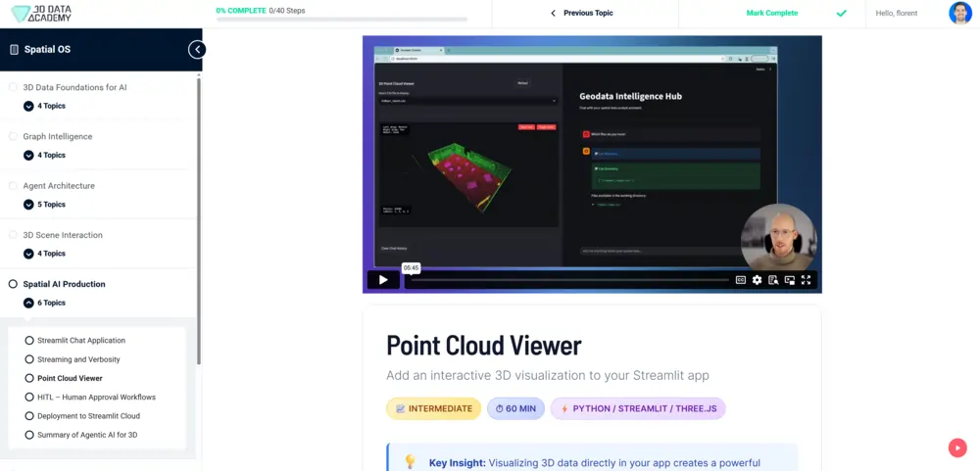
Task: Mark HITL Human Approval Workflows topic circle
Action: pyautogui.click(x=28, y=397)
